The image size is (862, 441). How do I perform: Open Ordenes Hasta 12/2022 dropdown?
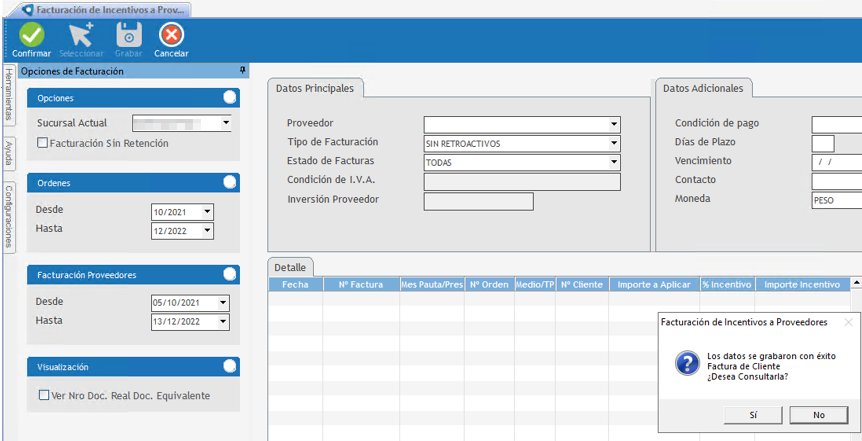[207, 231]
